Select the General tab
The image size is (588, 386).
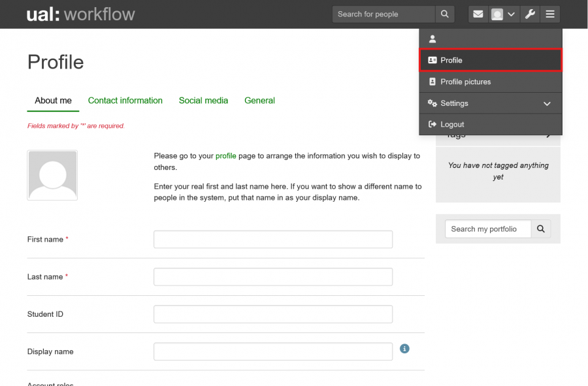(259, 101)
